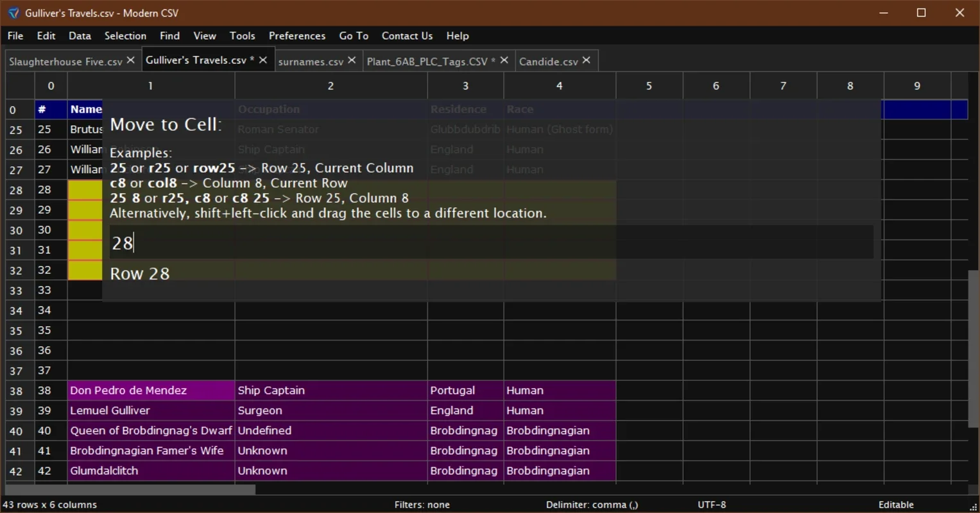980x513 pixels.
Task: Select column header 3
Action: pos(466,85)
